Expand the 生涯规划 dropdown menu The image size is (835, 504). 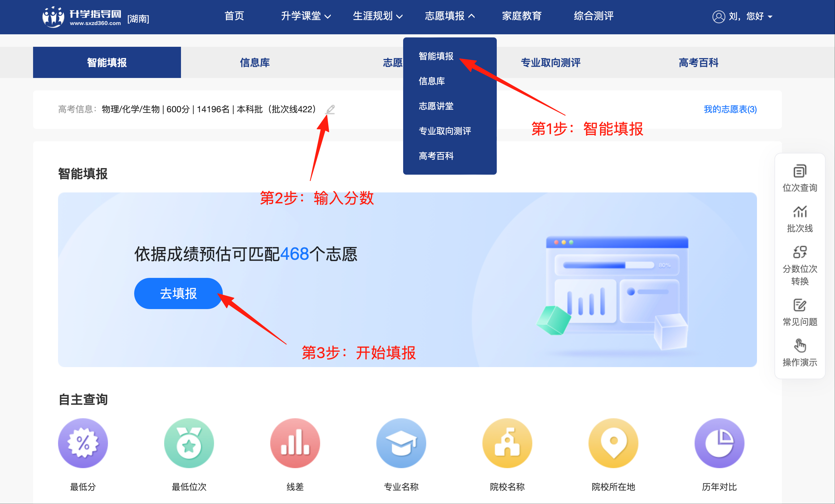(378, 16)
